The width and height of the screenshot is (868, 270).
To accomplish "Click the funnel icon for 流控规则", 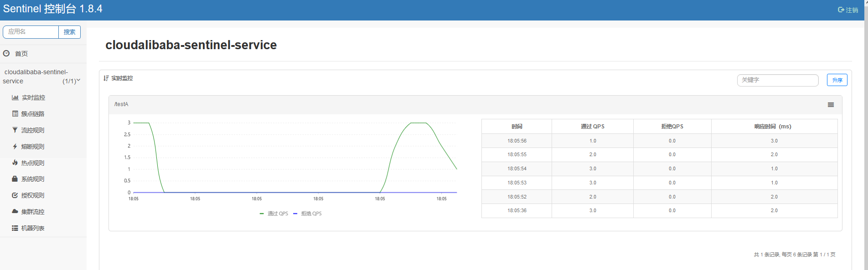I will pos(15,130).
